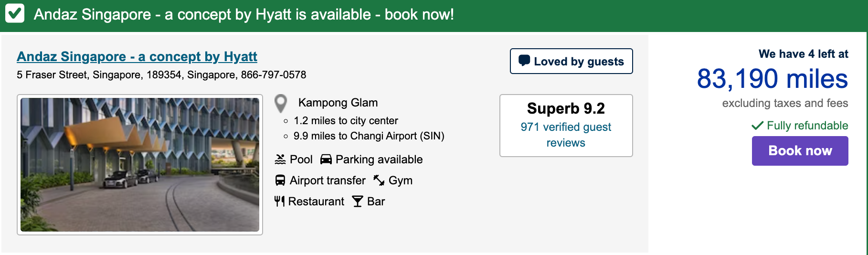Click 1.2 miles to city center text
868x255 pixels.
click(346, 121)
